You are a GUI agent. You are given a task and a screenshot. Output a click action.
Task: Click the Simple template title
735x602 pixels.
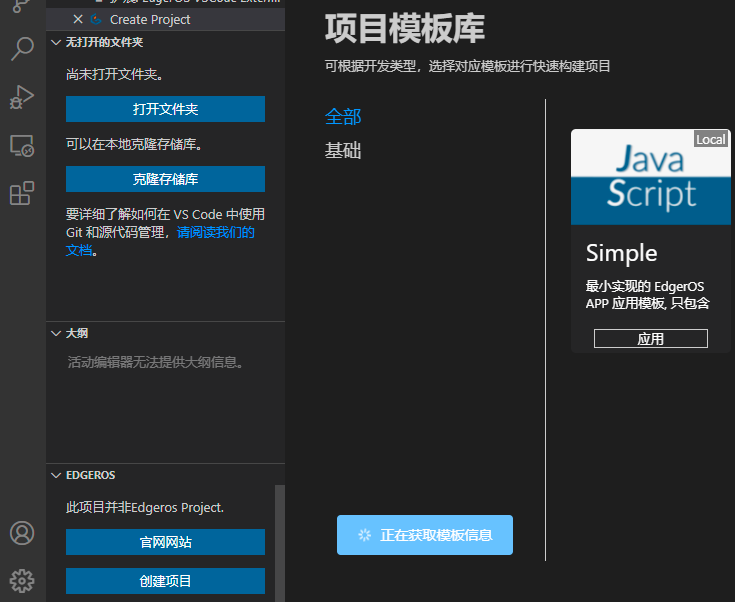click(x=621, y=253)
